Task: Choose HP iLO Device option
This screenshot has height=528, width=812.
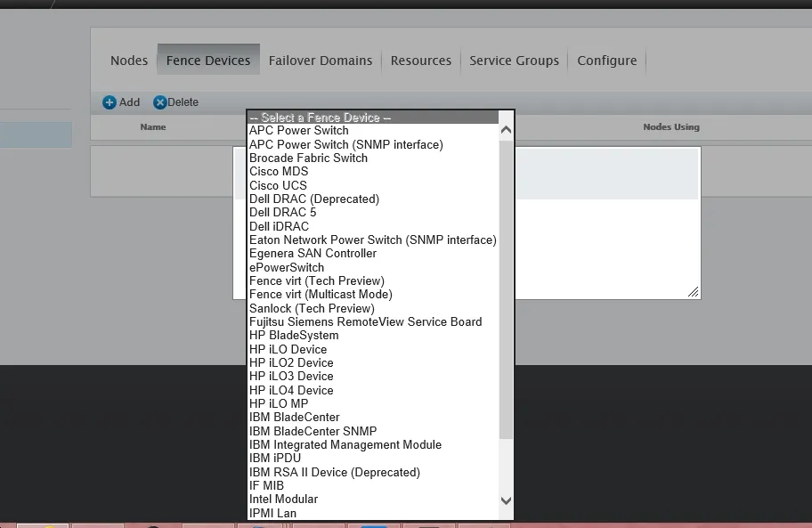Action: tap(373, 349)
